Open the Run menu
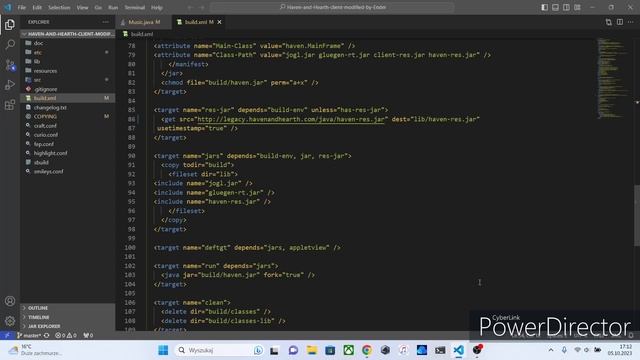Viewport: 640px width, 360px height. tap(113, 7)
